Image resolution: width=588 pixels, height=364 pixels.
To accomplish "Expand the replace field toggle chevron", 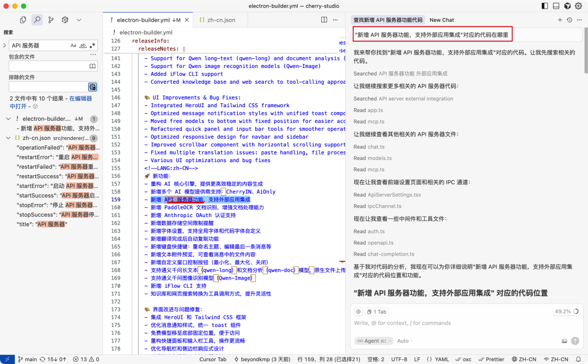I will [x=4, y=45].
